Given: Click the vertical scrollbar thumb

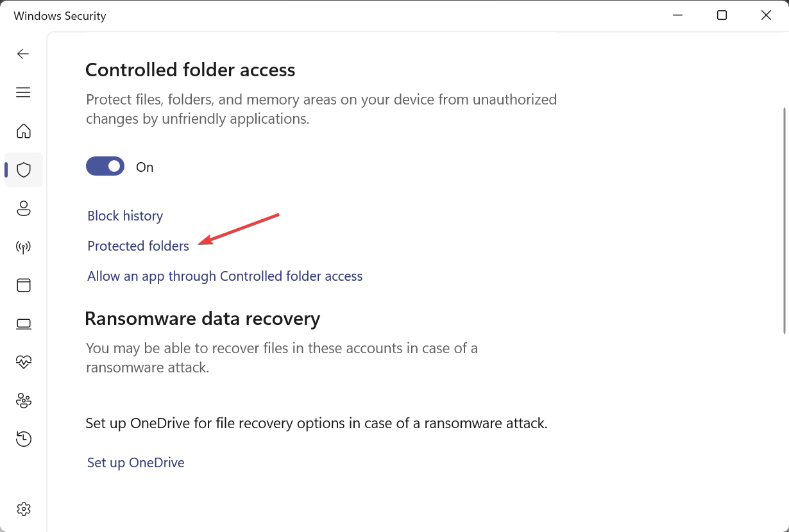Looking at the screenshot, I should (785, 220).
